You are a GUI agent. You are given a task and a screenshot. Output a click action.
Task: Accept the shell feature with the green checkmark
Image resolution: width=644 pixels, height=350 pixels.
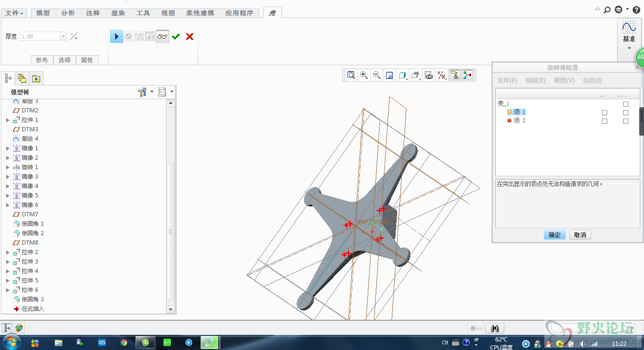coord(176,36)
